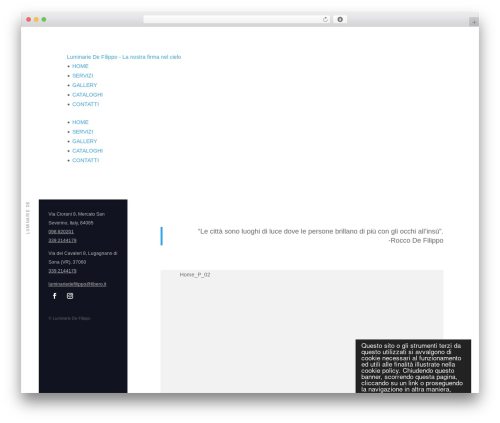Select CONTATTI in the second menu list

click(86, 160)
